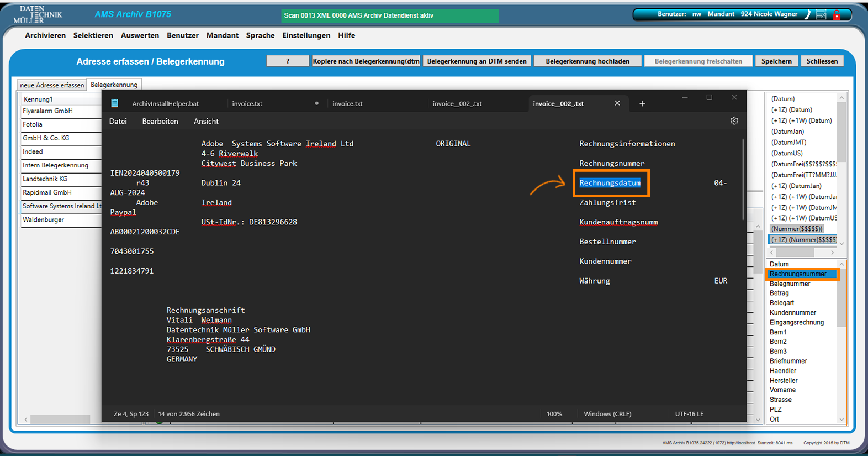Open the neue Adresse erfassen tab
Screen dimensions: 868x456
tap(52, 85)
